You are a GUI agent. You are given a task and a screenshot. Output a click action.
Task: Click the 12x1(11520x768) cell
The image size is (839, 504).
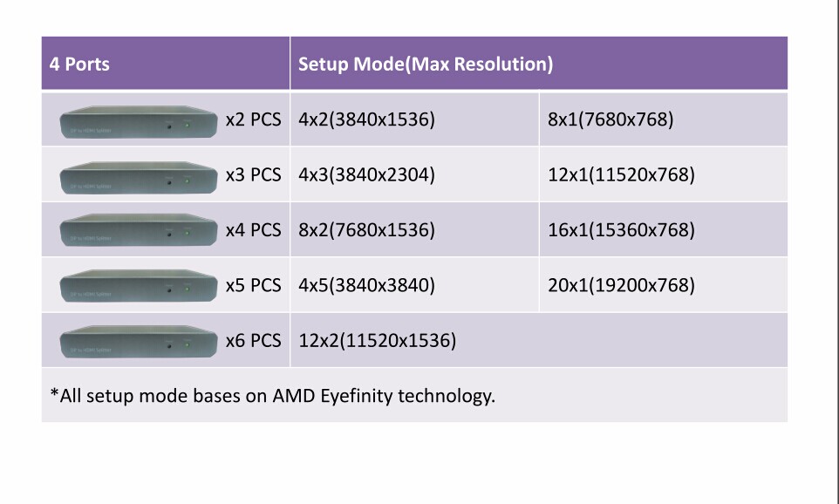664,174
